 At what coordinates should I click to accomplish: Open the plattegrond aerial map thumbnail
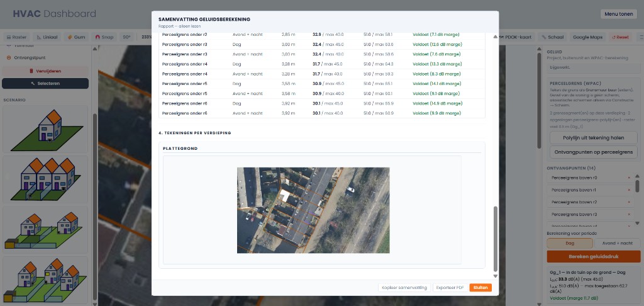click(x=313, y=210)
